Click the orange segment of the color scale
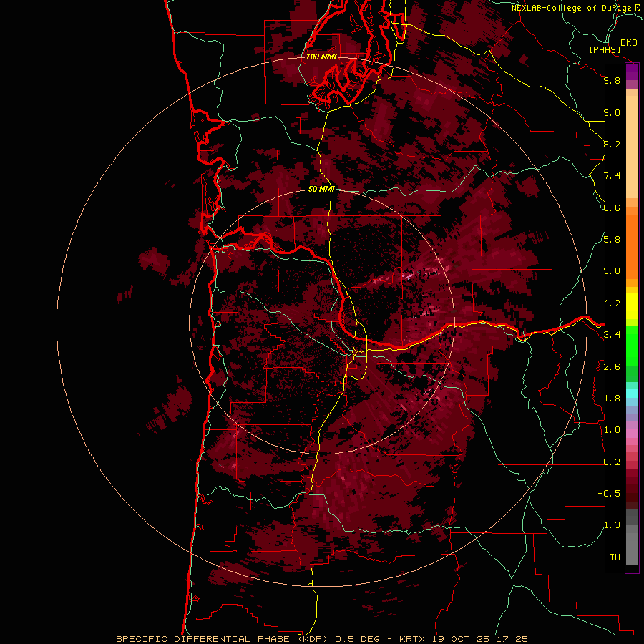Screen dimensions: 644x644 [x=632, y=247]
